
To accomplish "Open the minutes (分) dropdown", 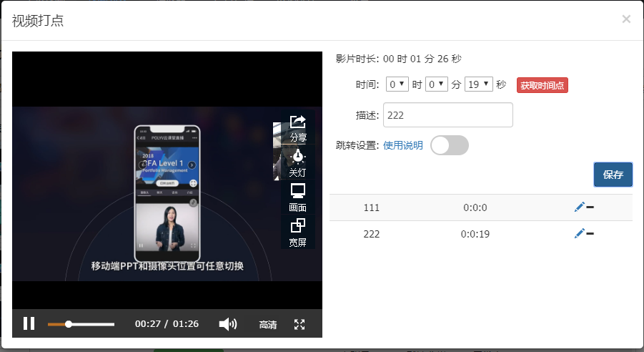I will coord(436,84).
